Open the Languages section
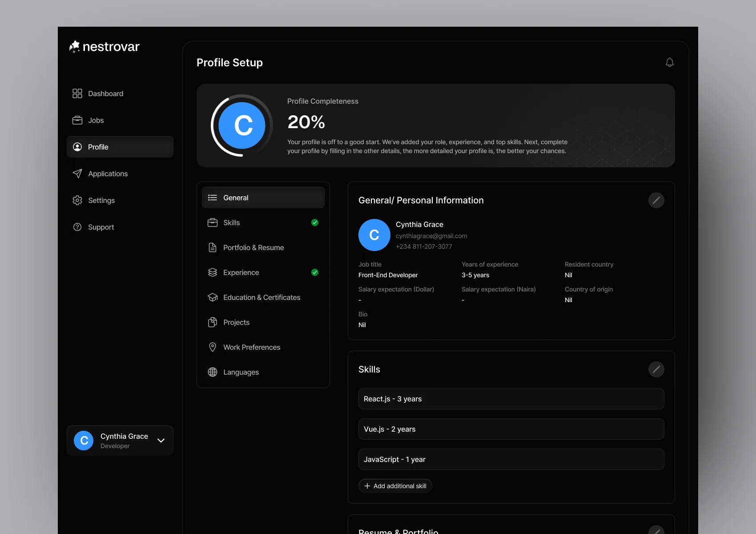Viewport: 756px width, 534px height. (263, 372)
